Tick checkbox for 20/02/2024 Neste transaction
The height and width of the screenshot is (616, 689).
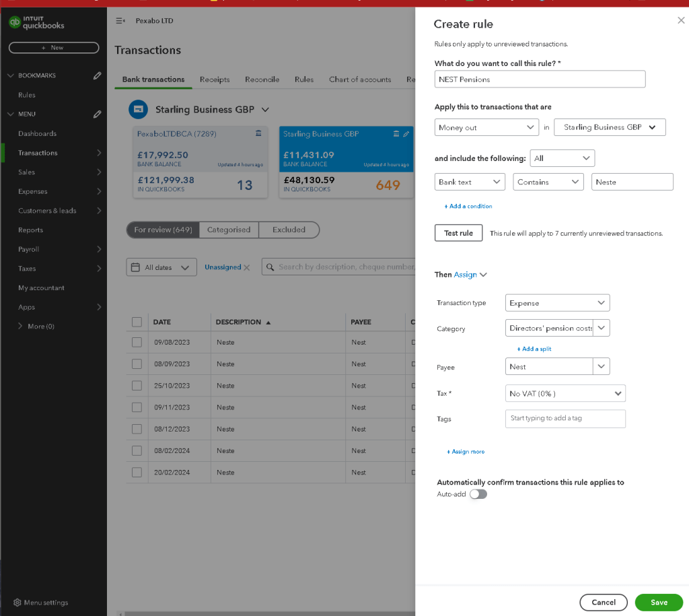coord(137,472)
